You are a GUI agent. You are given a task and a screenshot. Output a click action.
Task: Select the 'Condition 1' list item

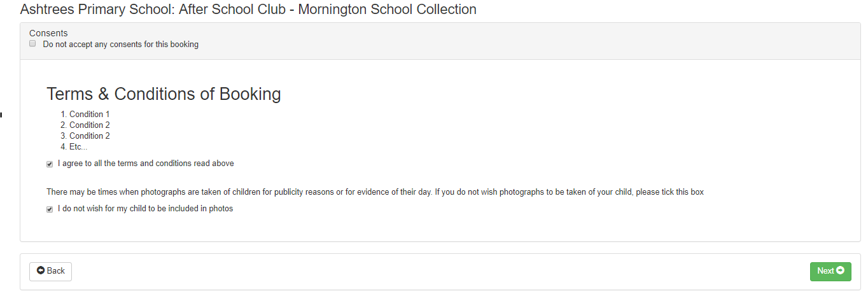[89, 115]
